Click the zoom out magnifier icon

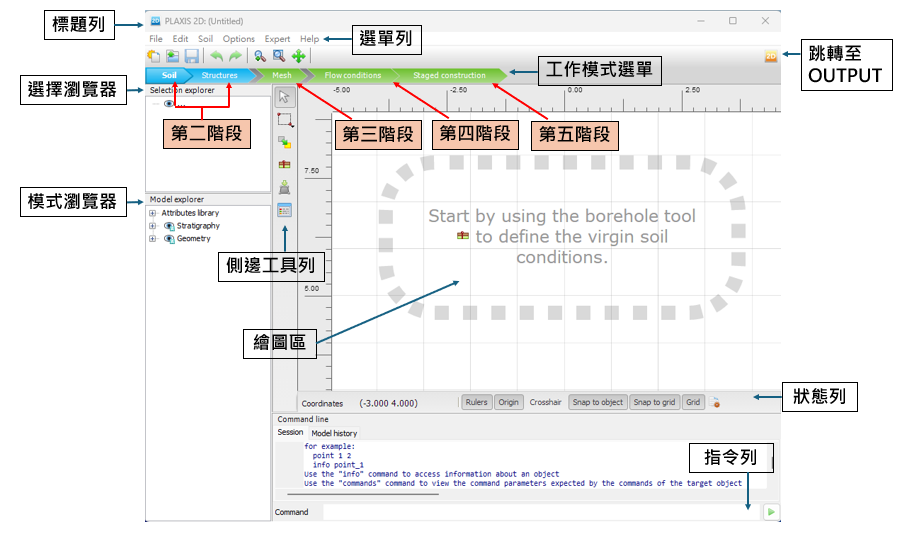point(260,56)
